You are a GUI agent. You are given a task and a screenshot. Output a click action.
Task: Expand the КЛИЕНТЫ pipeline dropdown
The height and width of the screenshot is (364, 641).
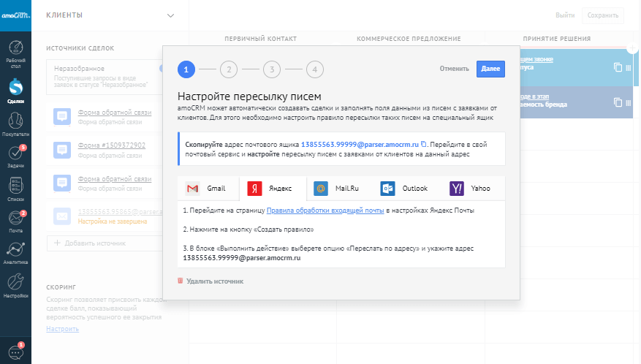click(170, 15)
